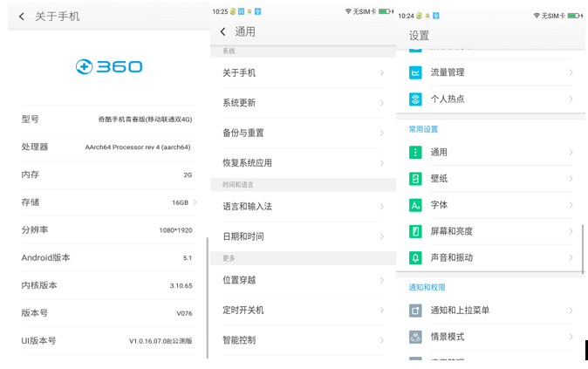Tap the back arrow on 通用 screen
The height and width of the screenshot is (369, 588).
(223, 32)
